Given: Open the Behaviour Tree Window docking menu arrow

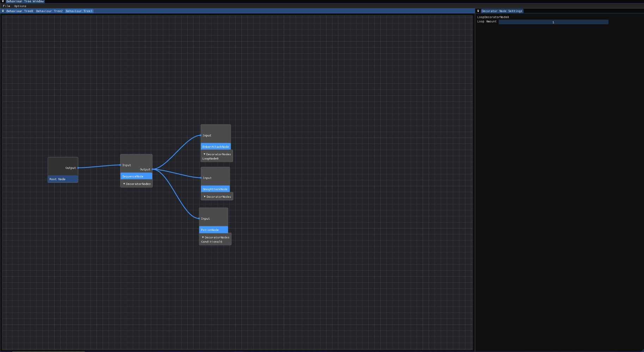Looking at the screenshot, I should click(3, 1).
